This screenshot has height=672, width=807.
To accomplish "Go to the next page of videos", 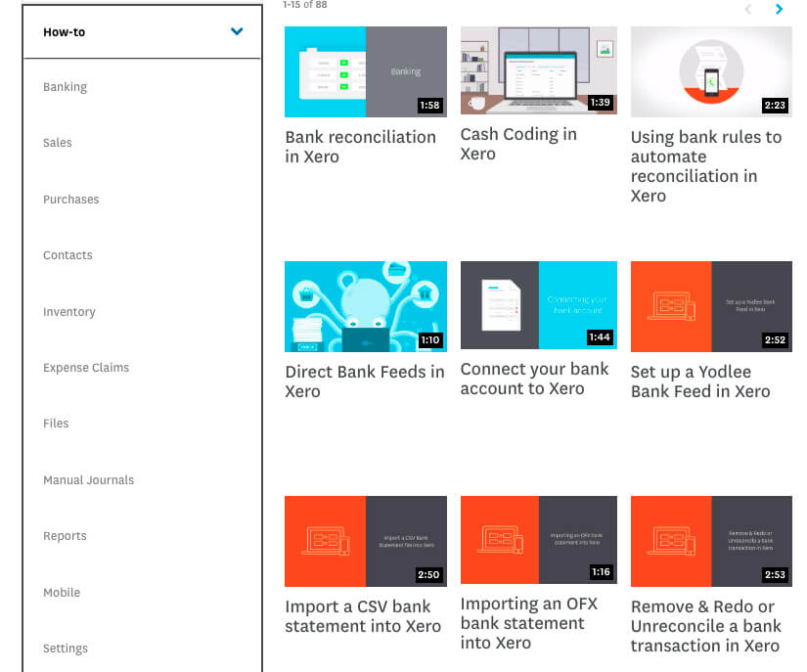I will coord(779,9).
